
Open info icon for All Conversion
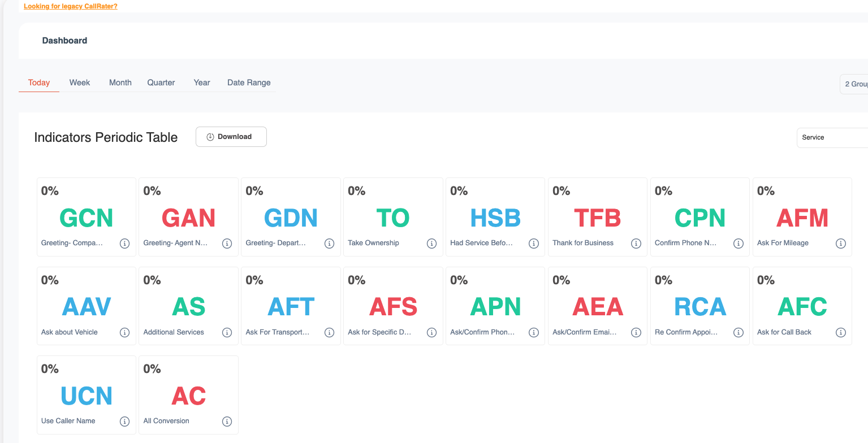pyautogui.click(x=227, y=422)
